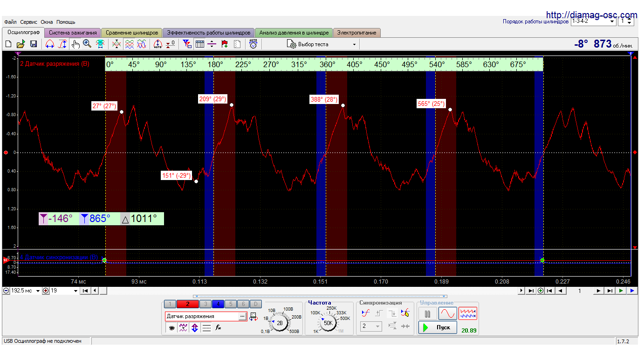Click the pause button in Управление

[427, 313]
